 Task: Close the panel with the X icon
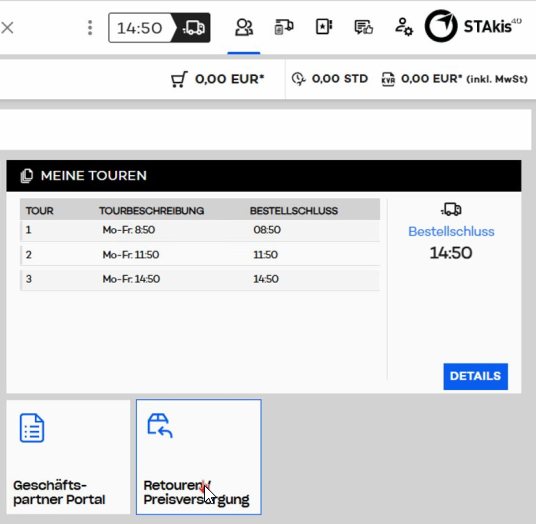click(x=7, y=28)
